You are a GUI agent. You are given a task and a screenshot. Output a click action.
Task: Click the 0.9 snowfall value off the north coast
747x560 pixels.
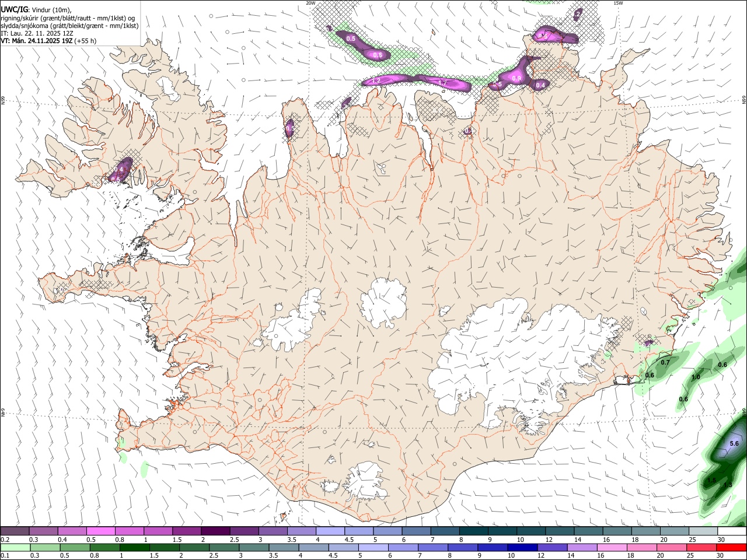pyautogui.click(x=516, y=78)
